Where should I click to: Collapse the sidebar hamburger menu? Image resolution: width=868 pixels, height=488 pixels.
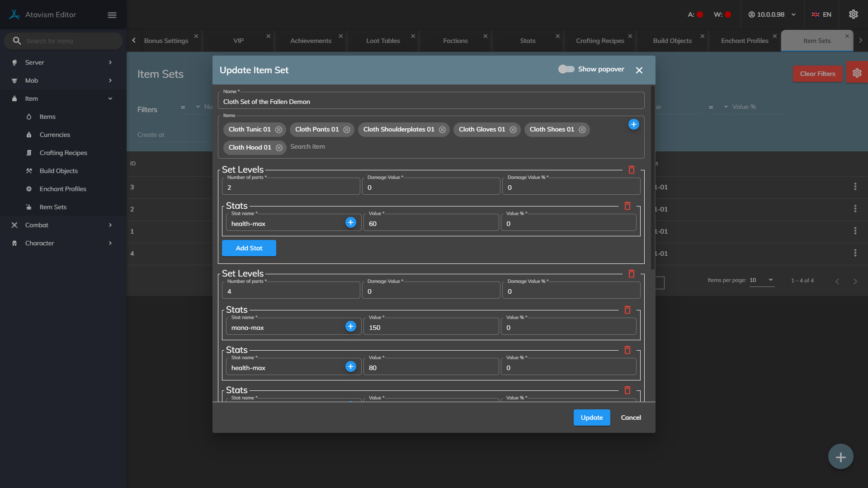112,15
